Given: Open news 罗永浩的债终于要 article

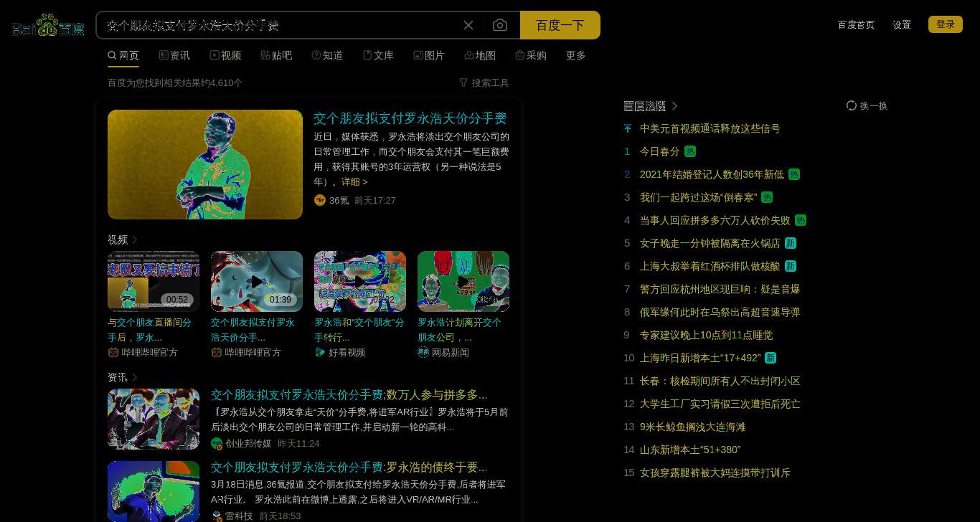Looking at the screenshot, I should click(x=349, y=467).
